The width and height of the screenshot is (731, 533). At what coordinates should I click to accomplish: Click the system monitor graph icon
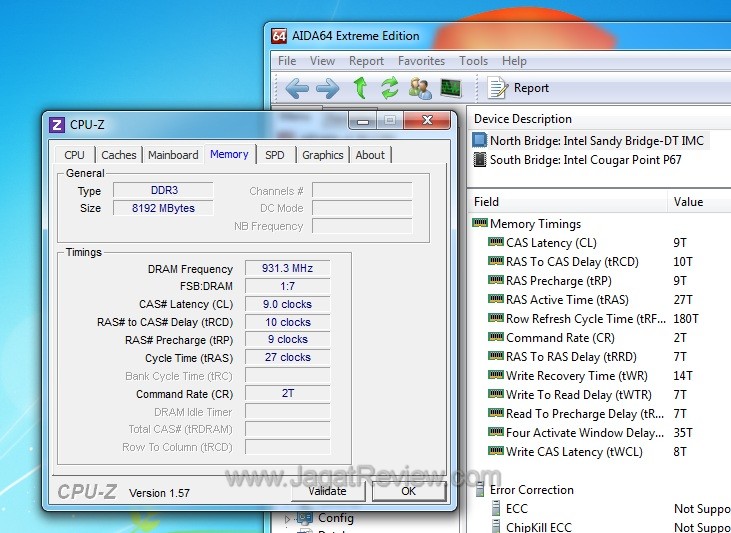(x=451, y=88)
